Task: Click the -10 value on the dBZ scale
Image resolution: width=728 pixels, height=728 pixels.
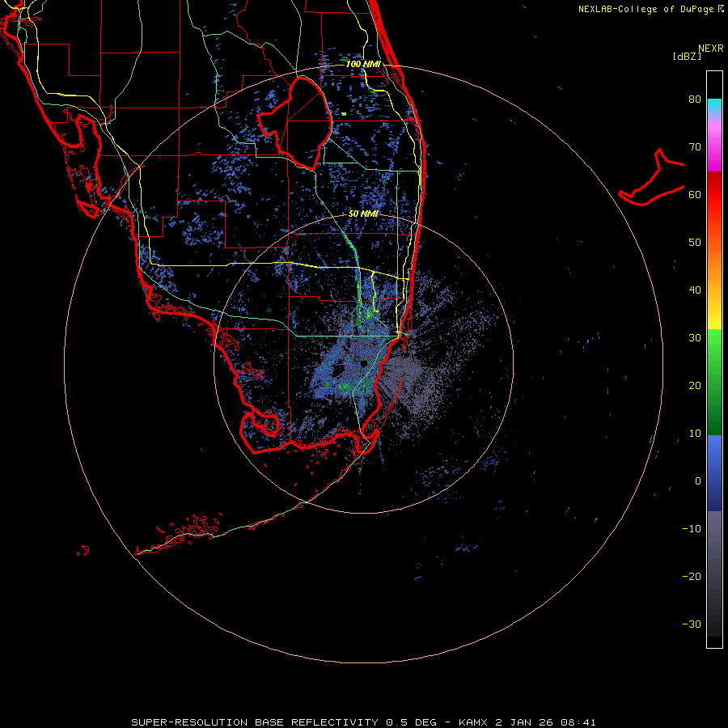Action: tap(692, 528)
